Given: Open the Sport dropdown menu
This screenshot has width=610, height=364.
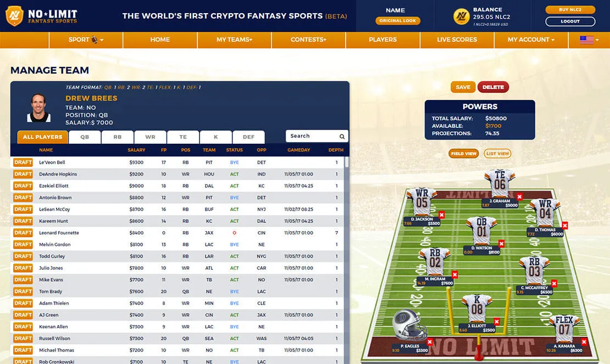Looking at the screenshot, I should [x=86, y=40].
